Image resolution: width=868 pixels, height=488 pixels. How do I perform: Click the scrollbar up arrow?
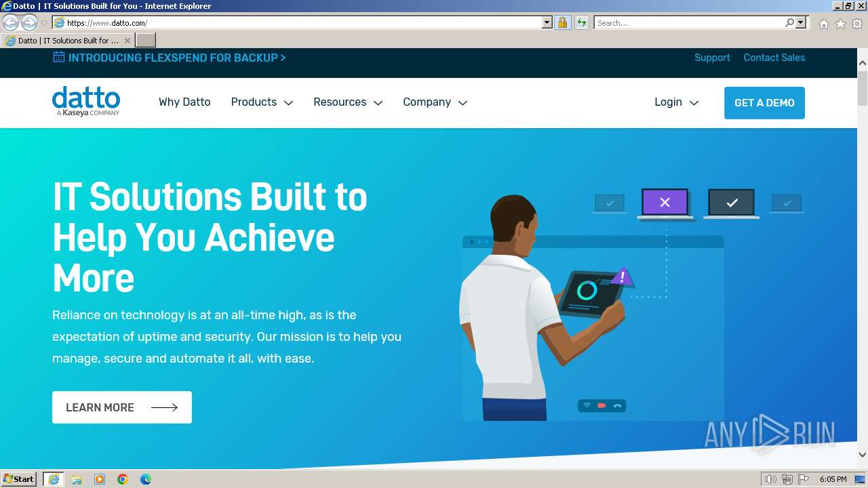click(863, 64)
